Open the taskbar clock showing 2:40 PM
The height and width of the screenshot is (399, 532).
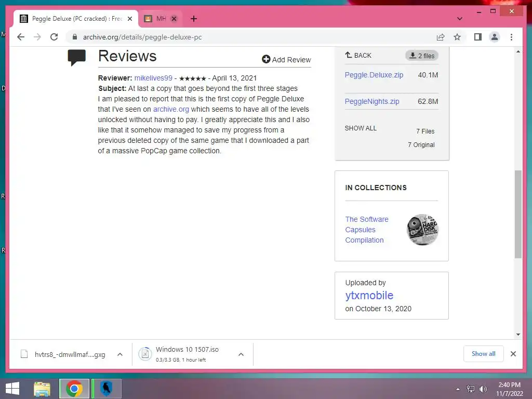point(509,389)
